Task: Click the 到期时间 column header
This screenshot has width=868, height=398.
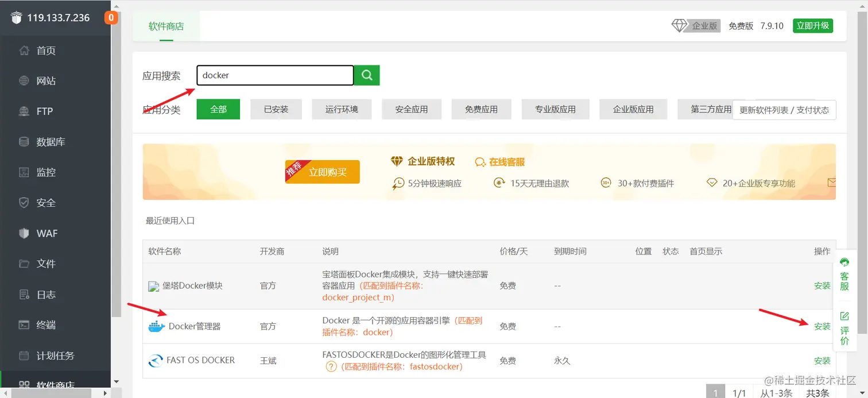Action: pyautogui.click(x=570, y=252)
